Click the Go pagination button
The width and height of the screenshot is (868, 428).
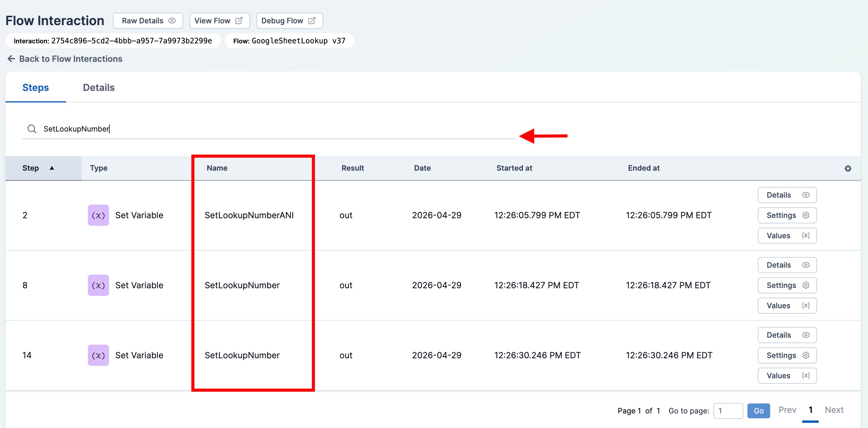coord(758,411)
